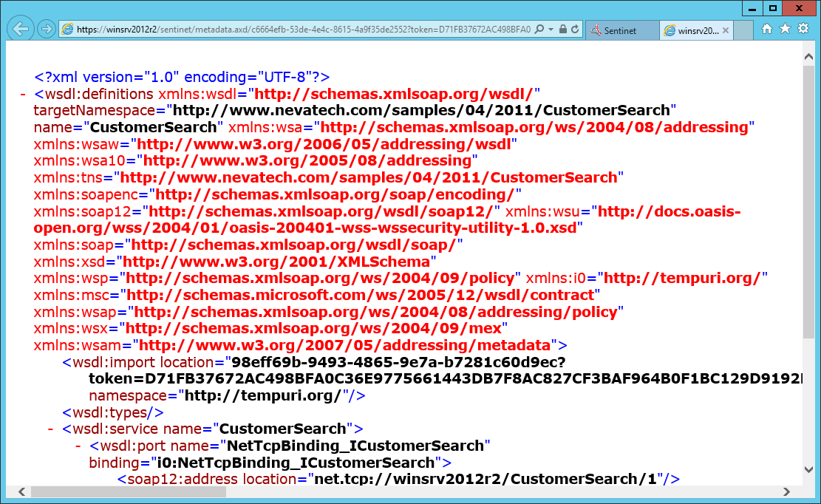Refresh the page with the reload icon
This screenshot has height=504, width=821.
pos(576,30)
